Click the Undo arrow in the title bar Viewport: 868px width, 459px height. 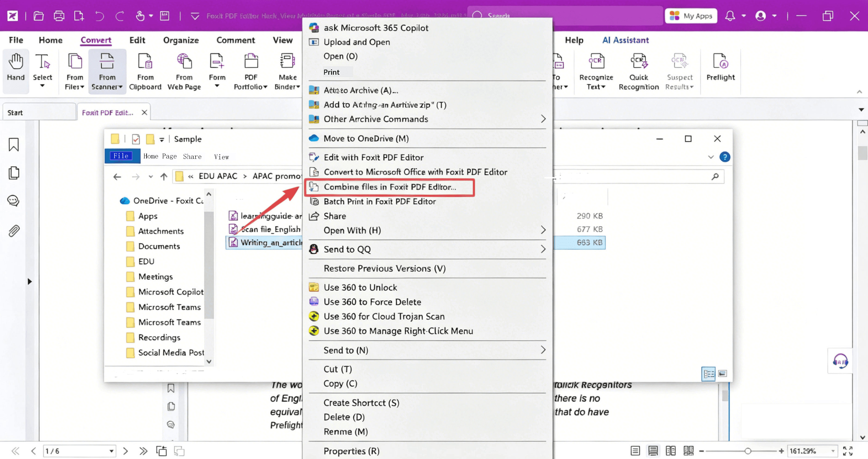click(99, 16)
